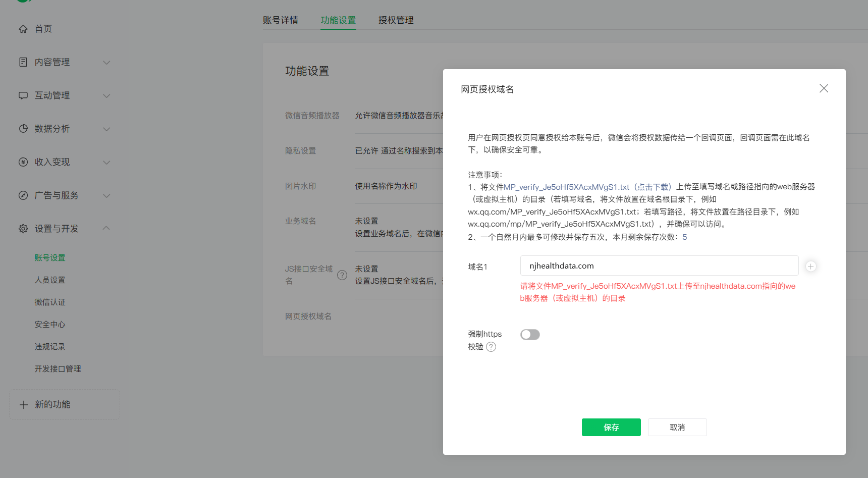Click the 收入变现 yen coin icon

click(x=23, y=162)
